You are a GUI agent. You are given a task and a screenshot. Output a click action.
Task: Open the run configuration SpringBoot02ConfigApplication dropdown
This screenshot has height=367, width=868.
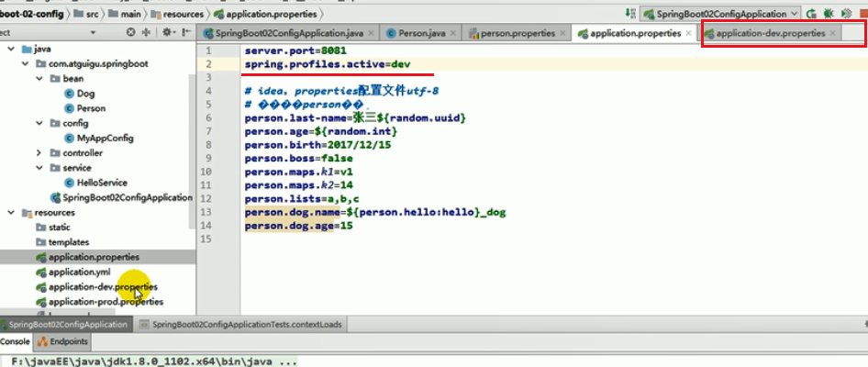pyautogui.click(x=720, y=13)
